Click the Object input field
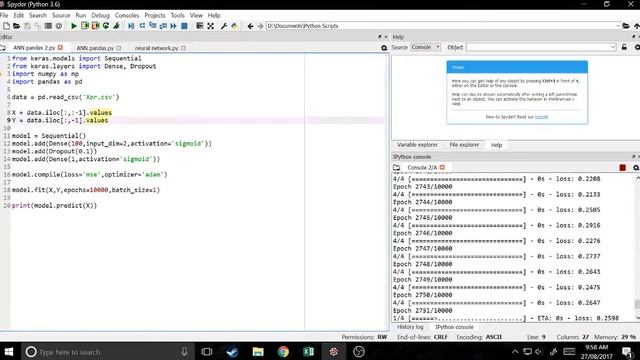Image resolution: width=640 pixels, height=360 pixels. (541, 47)
